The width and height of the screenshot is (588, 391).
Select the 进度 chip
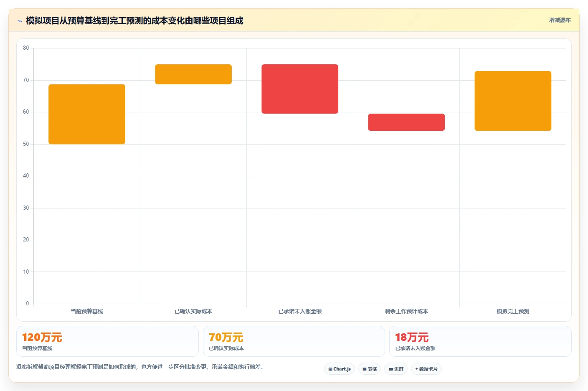[396, 369]
